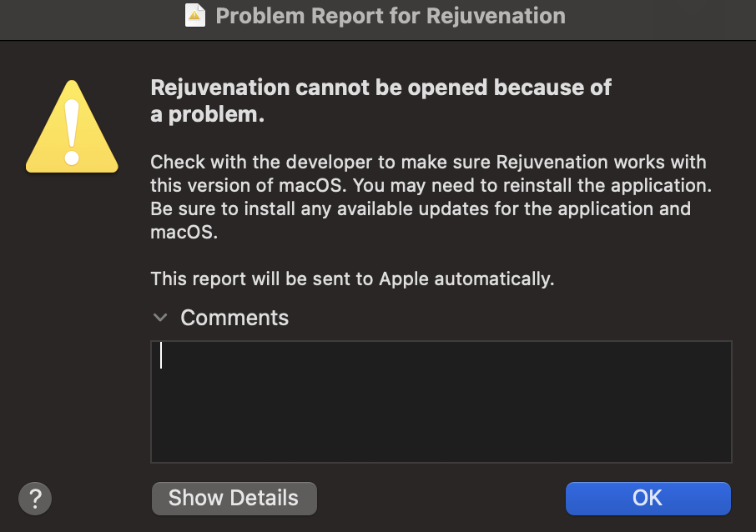Click the problem report document icon in title bar
The width and height of the screenshot is (756, 532).
pyautogui.click(x=194, y=15)
